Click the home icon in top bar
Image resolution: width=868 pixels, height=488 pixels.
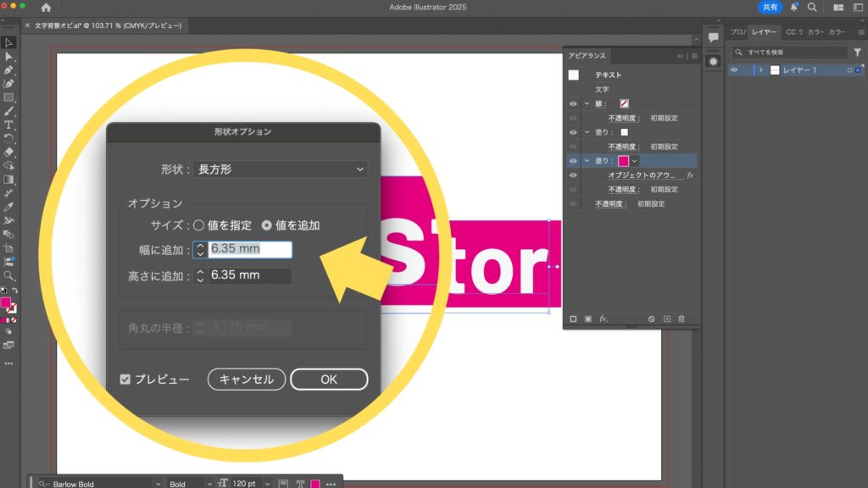point(46,8)
